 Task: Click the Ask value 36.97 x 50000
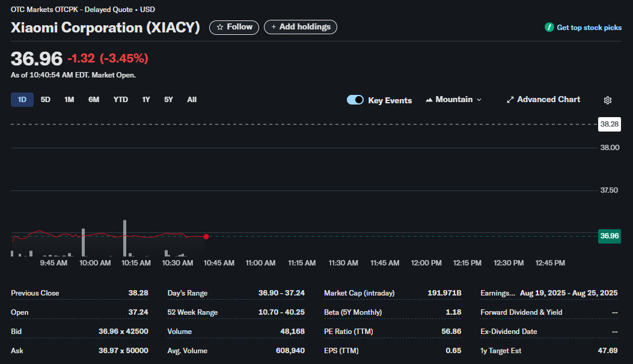(x=123, y=351)
